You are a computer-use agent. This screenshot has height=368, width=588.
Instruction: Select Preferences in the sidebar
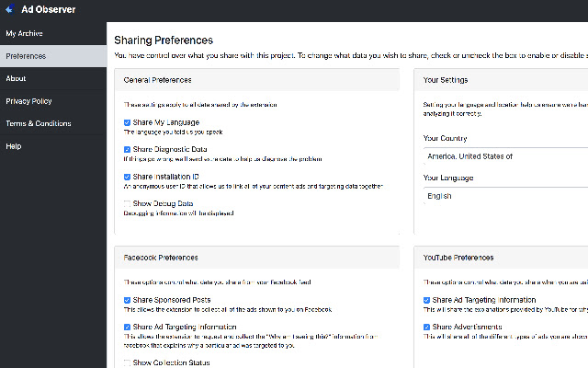coord(53,56)
